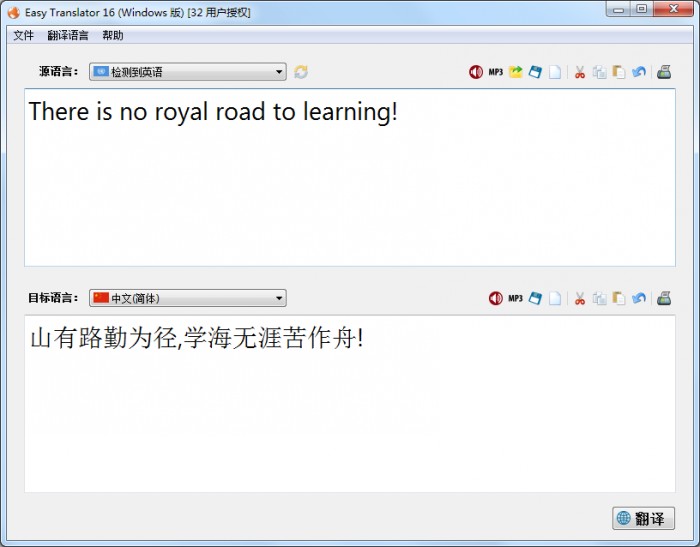The height and width of the screenshot is (547, 700).
Task: Undo in the target text toolbar
Action: tap(639, 298)
